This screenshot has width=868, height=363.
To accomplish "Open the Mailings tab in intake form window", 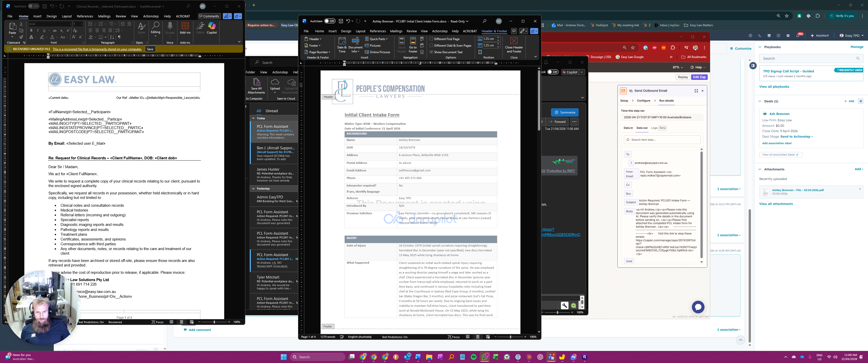I will pyautogui.click(x=396, y=31).
